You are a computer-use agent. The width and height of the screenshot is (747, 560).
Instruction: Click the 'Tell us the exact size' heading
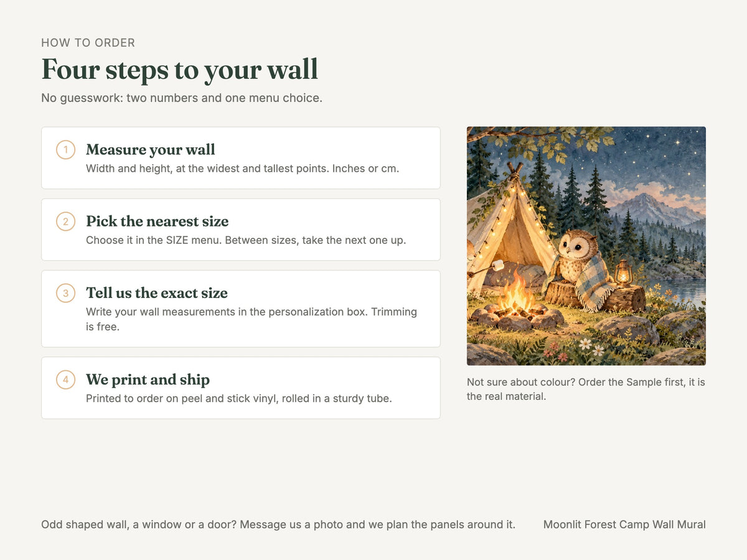coord(157,293)
